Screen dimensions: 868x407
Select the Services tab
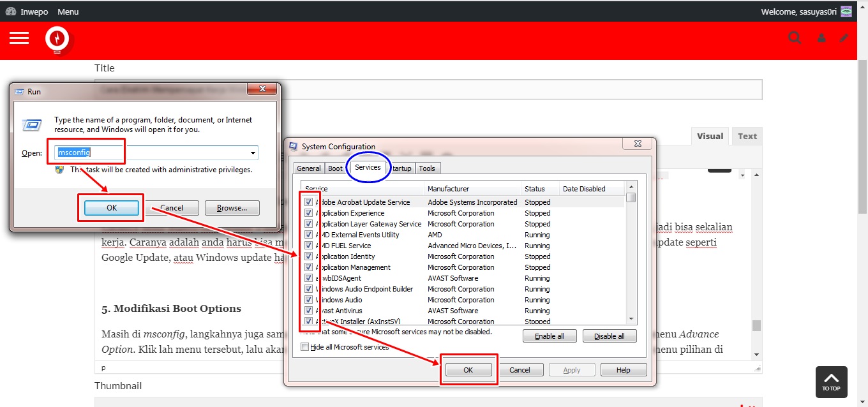pyautogui.click(x=368, y=167)
